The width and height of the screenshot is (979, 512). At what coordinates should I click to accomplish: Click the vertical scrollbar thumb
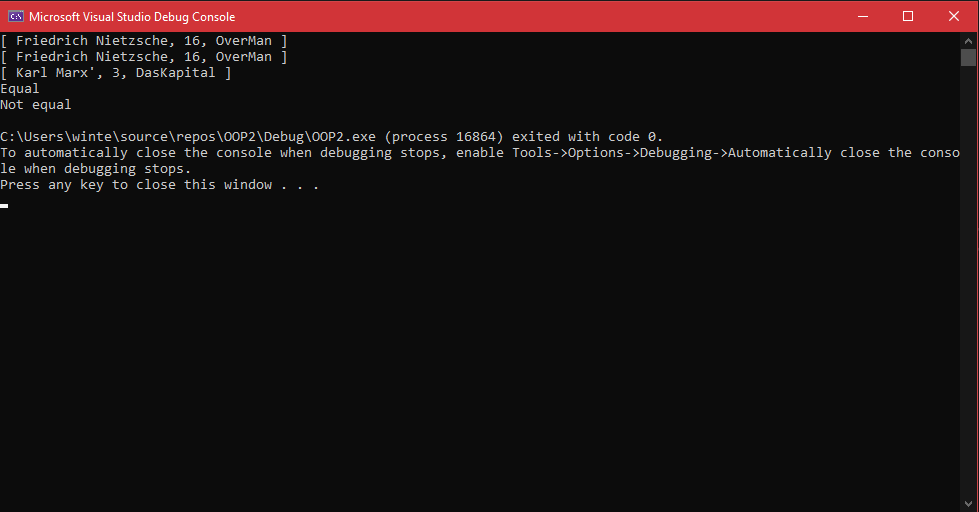(x=968, y=57)
